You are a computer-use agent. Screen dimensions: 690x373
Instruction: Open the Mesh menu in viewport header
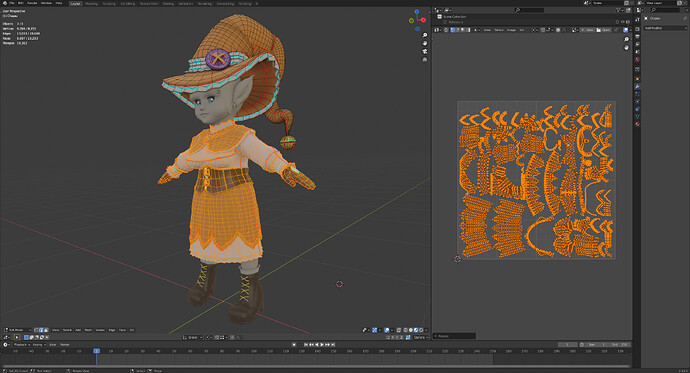pyautogui.click(x=88, y=330)
